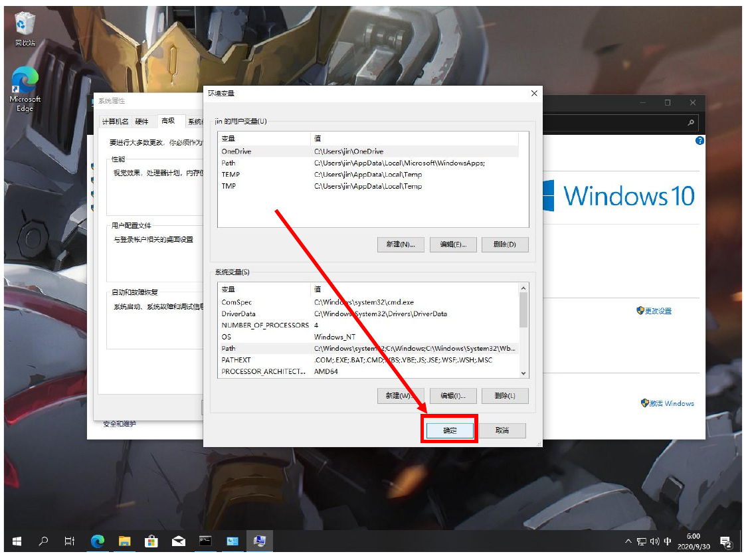Switch to the 硬件 tab
Screen dimensions: 748x560
[142, 122]
